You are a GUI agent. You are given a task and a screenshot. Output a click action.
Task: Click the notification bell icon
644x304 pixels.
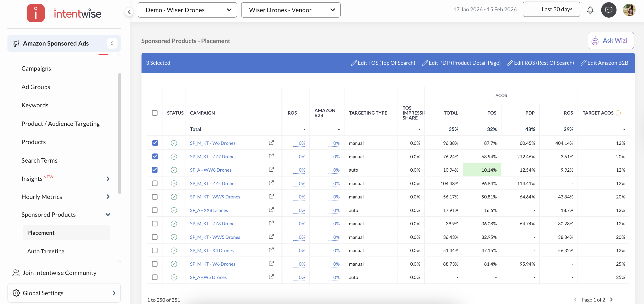590,10
